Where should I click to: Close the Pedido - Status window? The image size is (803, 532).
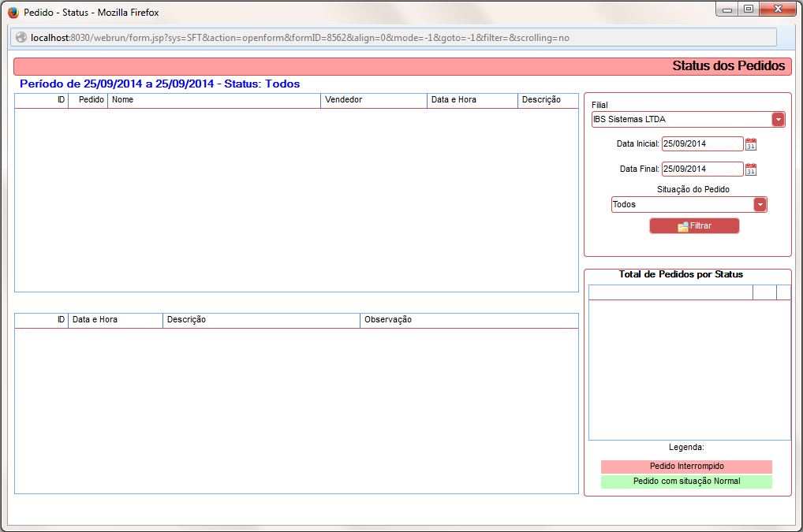pyautogui.click(x=778, y=9)
